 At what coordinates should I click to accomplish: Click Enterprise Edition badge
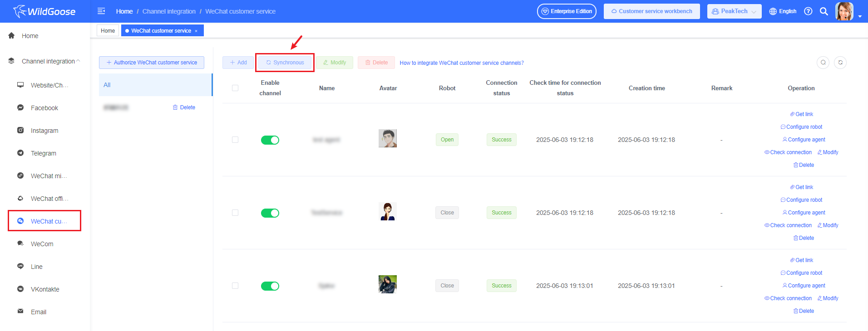click(567, 11)
